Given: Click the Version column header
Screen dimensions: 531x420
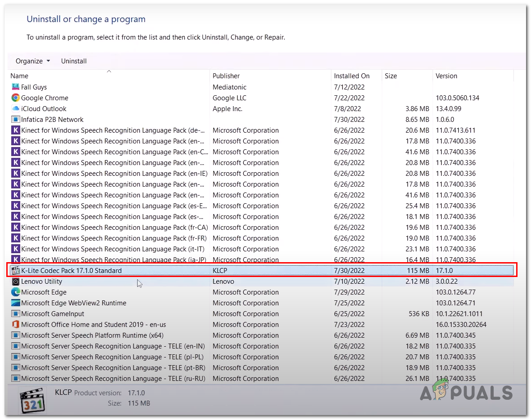Looking at the screenshot, I should 446,76.
